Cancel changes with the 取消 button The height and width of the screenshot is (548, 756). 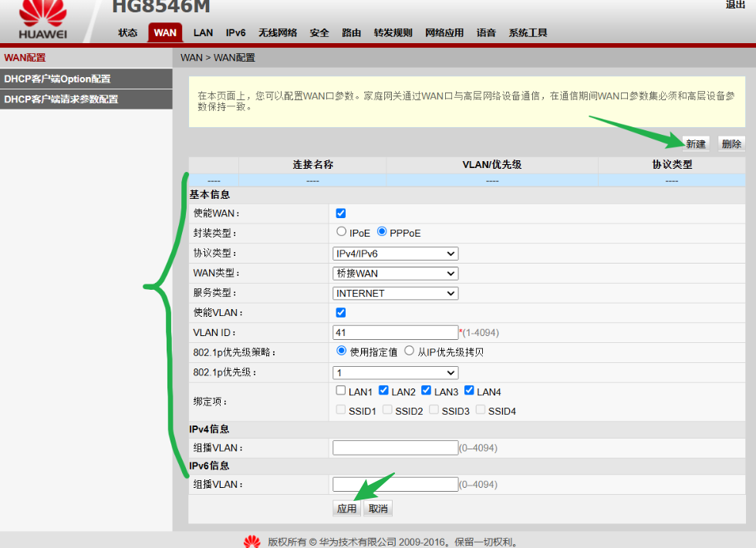click(x=378, y=509)
